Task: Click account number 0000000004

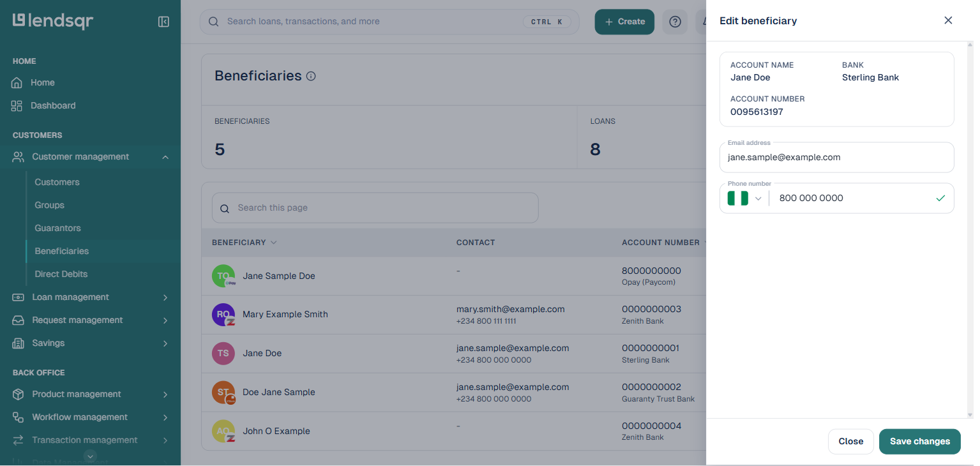Action: (651, 426)
